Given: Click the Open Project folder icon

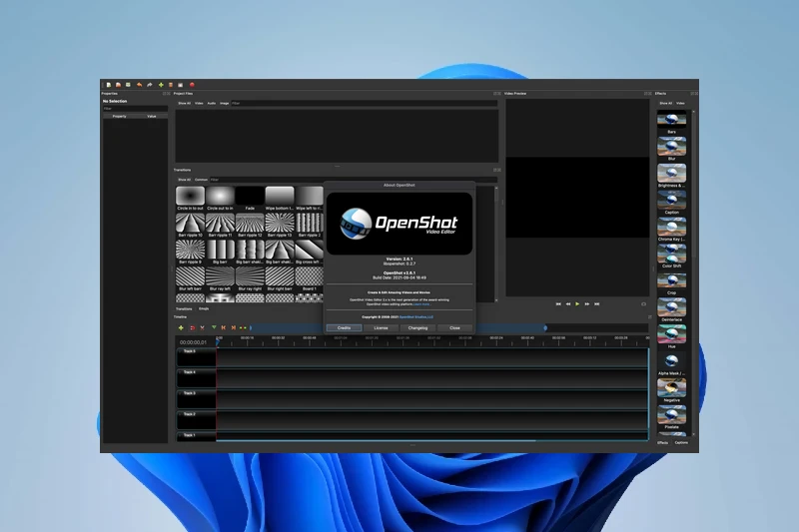Looking at the screenshot, I should (118, 85).
